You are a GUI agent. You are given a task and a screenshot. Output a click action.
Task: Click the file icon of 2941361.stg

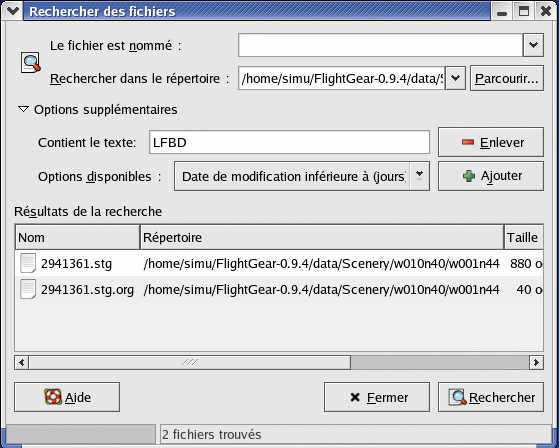click(x=28, y=263)
